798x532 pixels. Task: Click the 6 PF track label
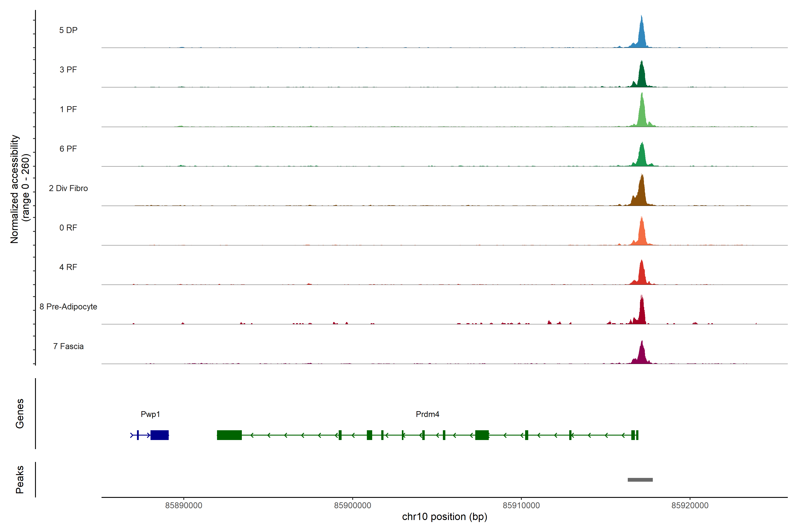click(x=68, y=149)
